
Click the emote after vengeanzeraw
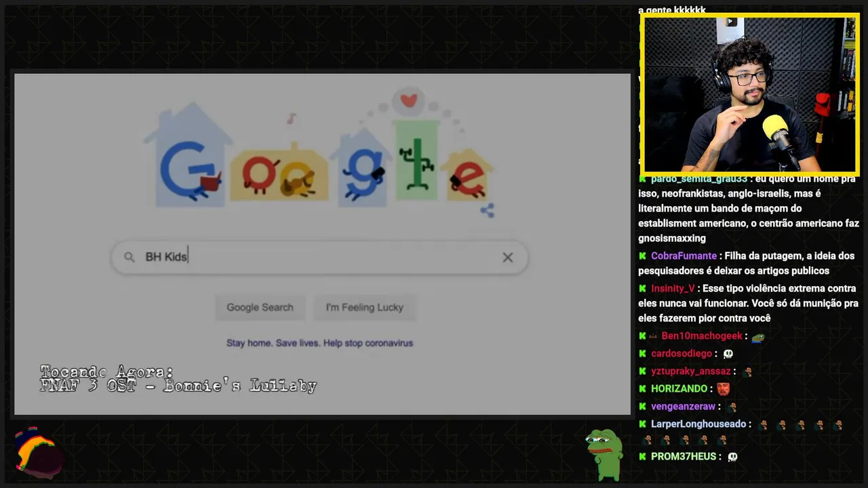[732, 407]
